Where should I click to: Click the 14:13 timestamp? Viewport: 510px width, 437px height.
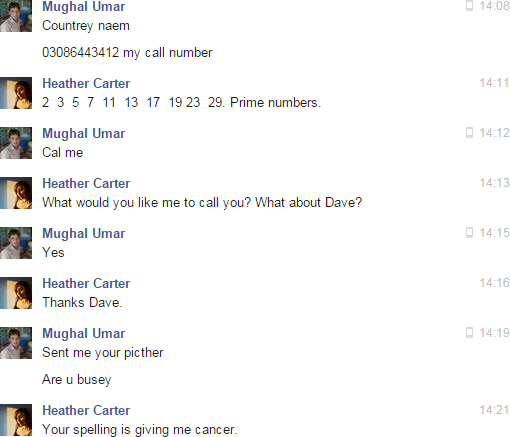point(494,183)
